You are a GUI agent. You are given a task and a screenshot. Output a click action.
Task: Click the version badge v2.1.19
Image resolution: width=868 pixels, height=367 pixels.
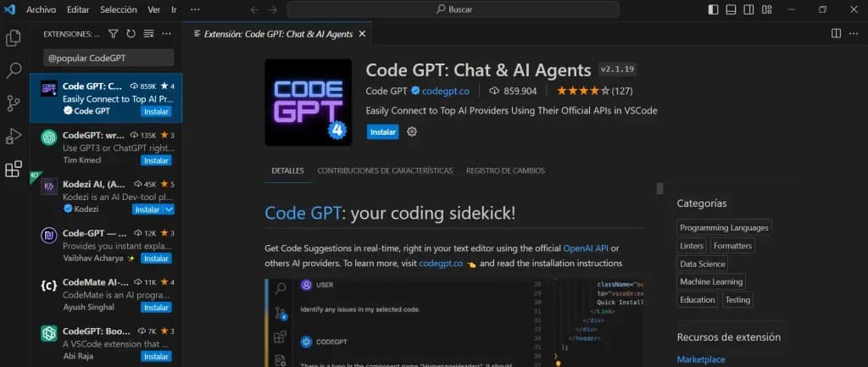click(x=618, y=70)
